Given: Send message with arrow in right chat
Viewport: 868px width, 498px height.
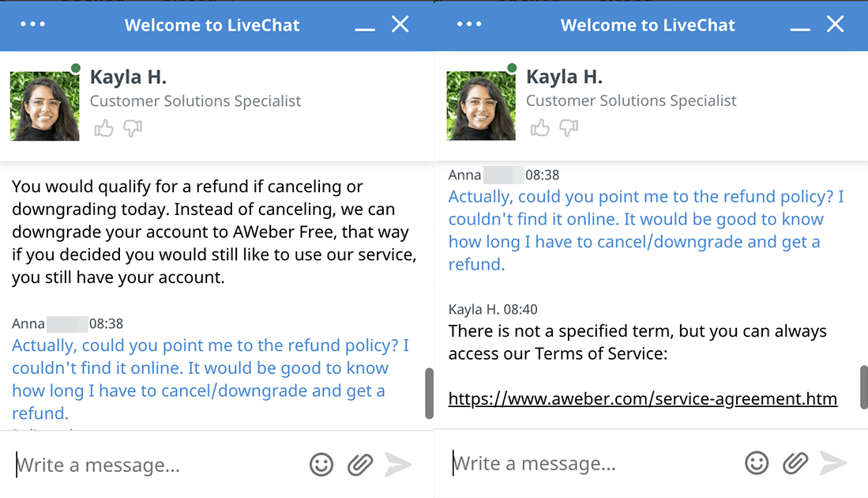Looking at the screenshot, I should (x=834, y=462).
